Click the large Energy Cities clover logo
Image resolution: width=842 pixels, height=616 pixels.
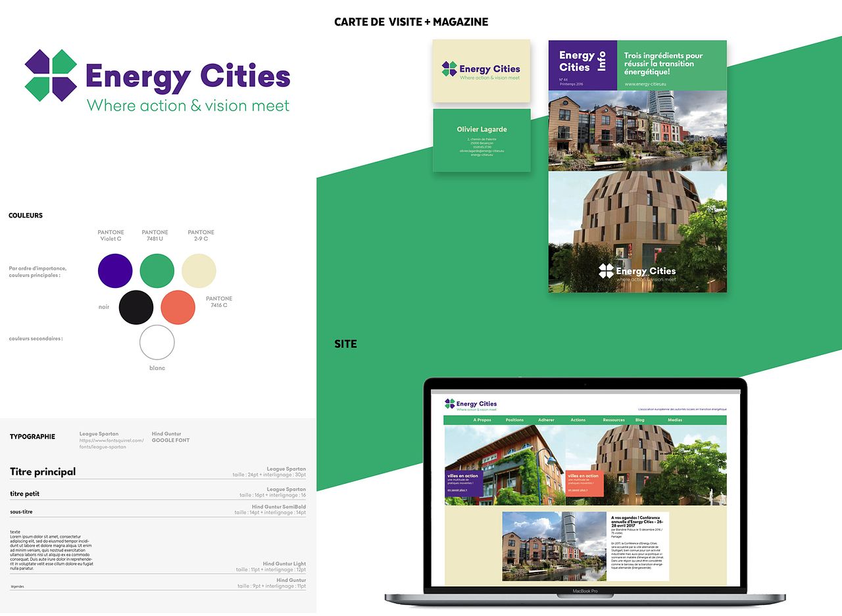click(x=51, y=76)
